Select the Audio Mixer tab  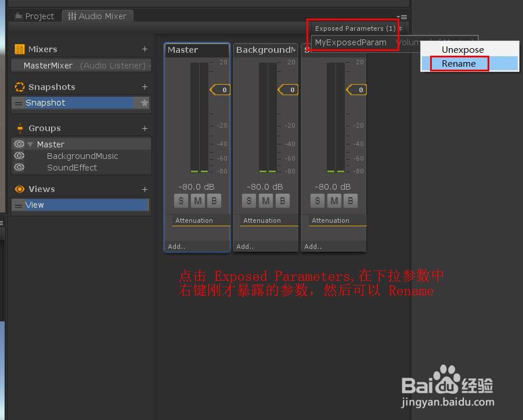pyautogui.click(x=98, y=16)
